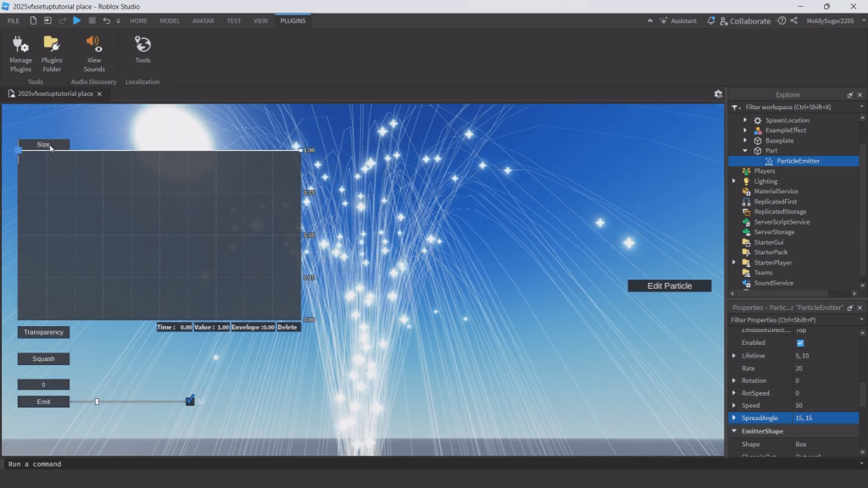This screenshot has width=868, height=488.
Task: Select ReplicatedStorage in Explorer
Action: (x=780, y=211)
